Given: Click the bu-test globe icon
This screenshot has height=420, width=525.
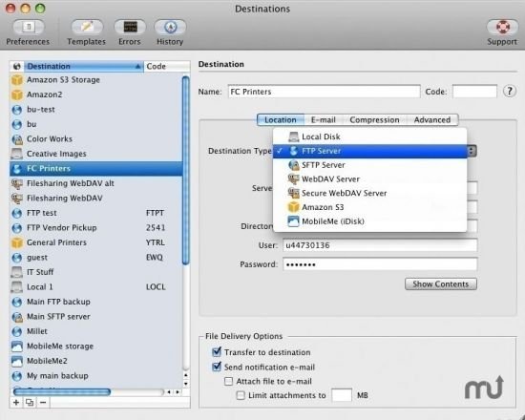Looking at the screenshot, I should [17, 110].
